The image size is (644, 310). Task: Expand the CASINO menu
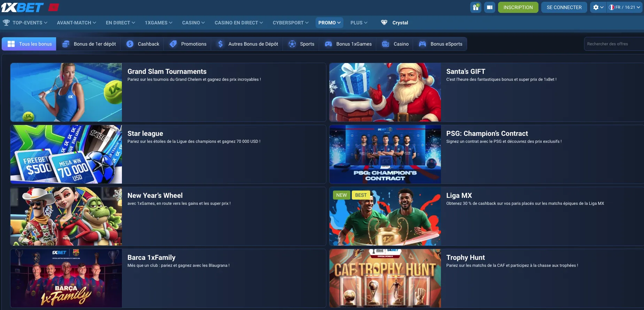click(x=193, y=23)
